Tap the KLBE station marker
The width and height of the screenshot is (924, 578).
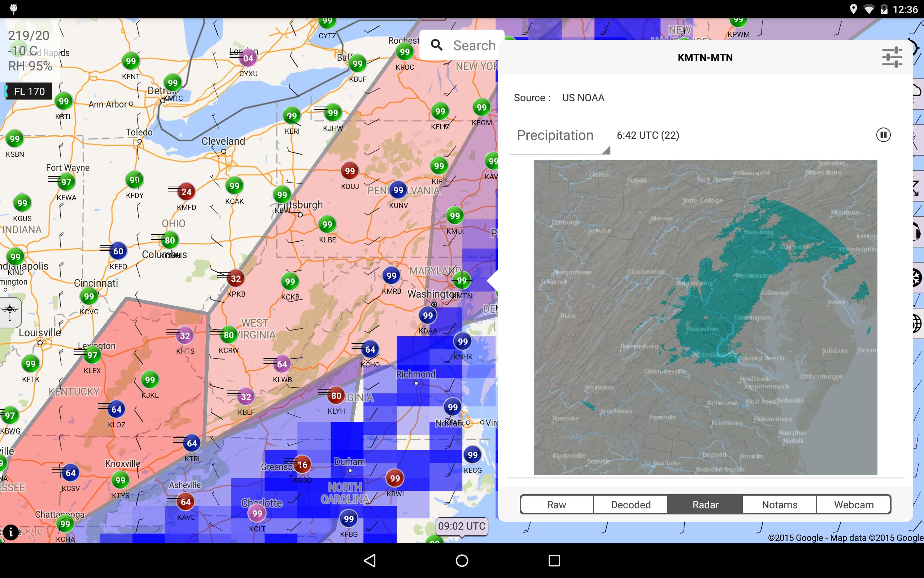point(327,224)
